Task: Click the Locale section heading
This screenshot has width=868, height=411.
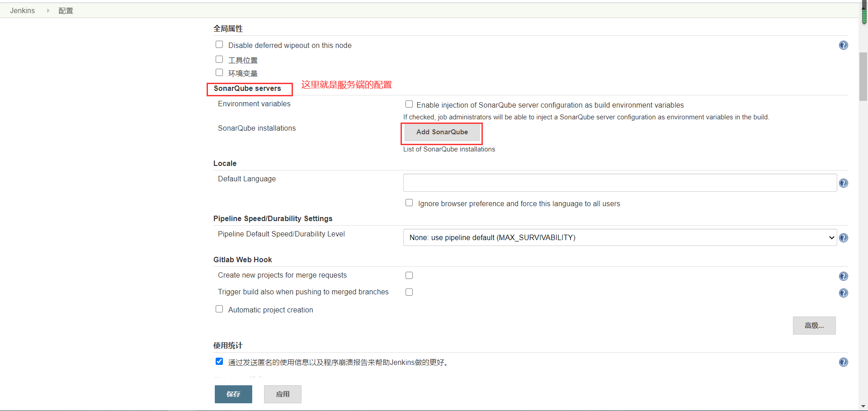Action: pos(225,163)
